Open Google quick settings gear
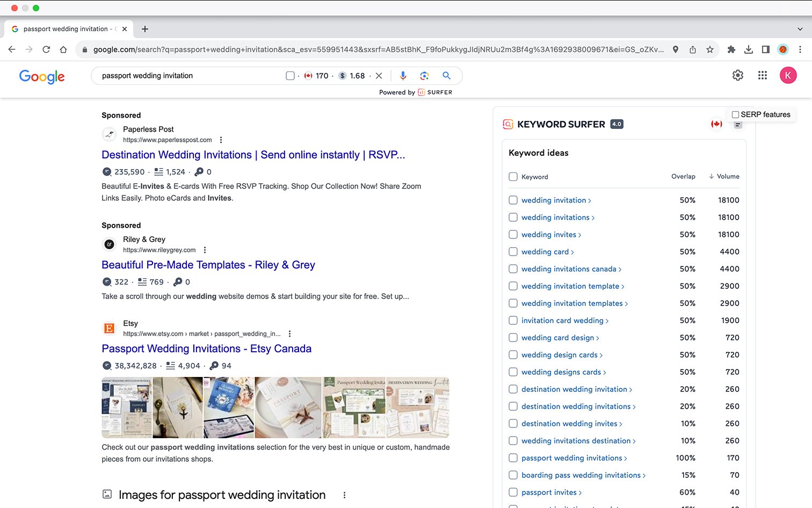 click(738, 75)
